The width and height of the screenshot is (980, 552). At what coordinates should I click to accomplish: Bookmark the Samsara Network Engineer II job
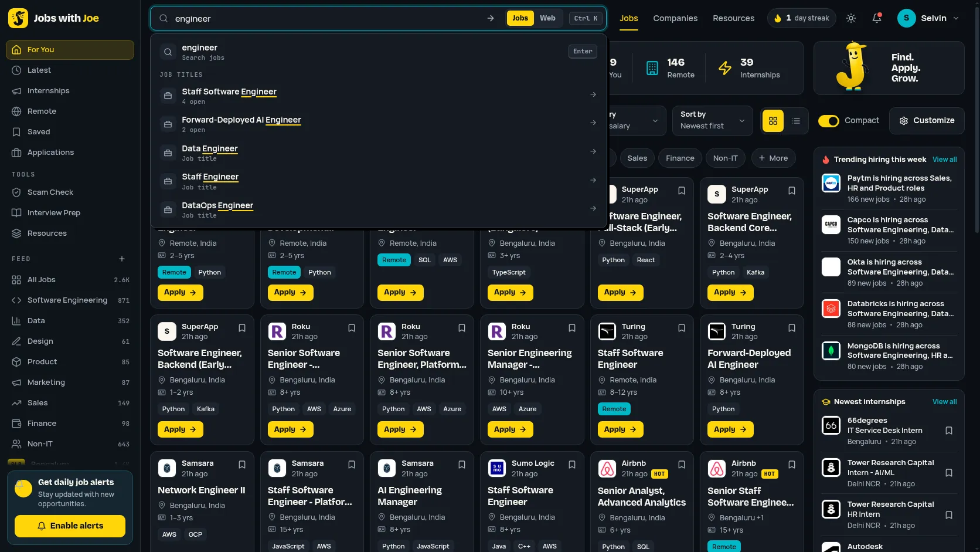[242, 465]
